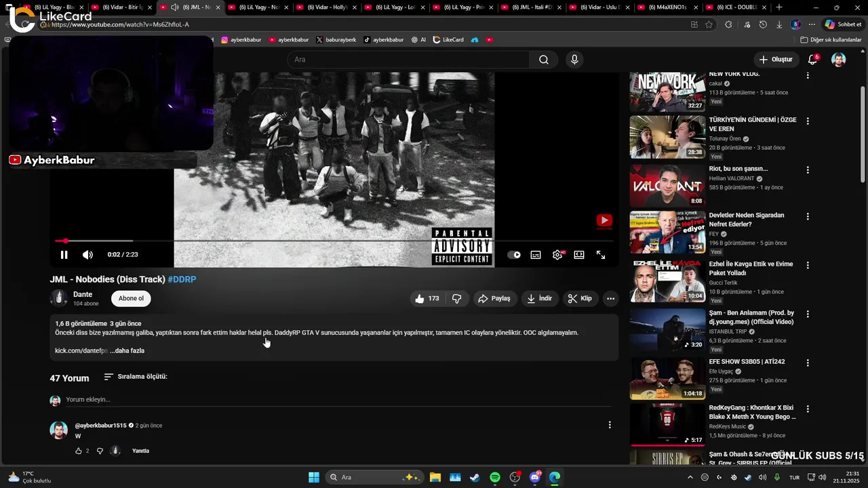The image size is (868, 488).
Task: Enter fullscreen mode on the player
Action: [x=601, y=255]
